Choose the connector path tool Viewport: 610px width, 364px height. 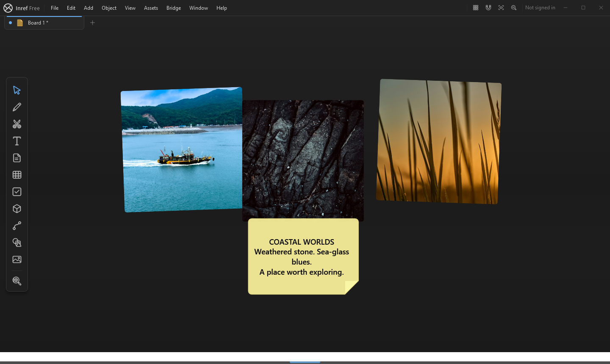(x=17, y=226)
